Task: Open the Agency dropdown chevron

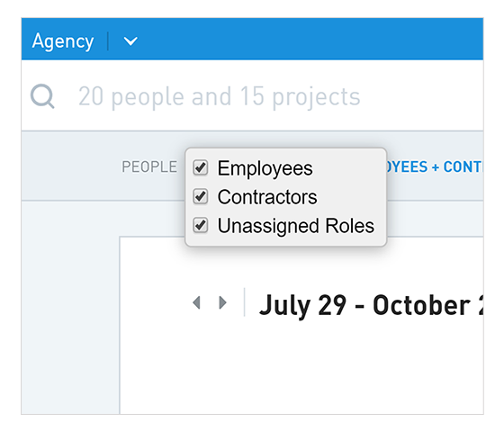Action: 130,41
